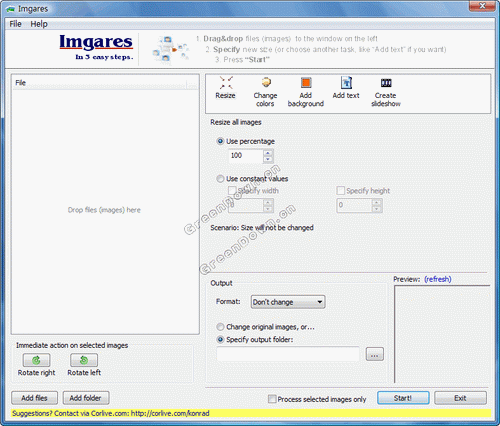This screenshot has height=426, width=500.
Task: Close the Imgares window
Action: click(x=482, y=6)
